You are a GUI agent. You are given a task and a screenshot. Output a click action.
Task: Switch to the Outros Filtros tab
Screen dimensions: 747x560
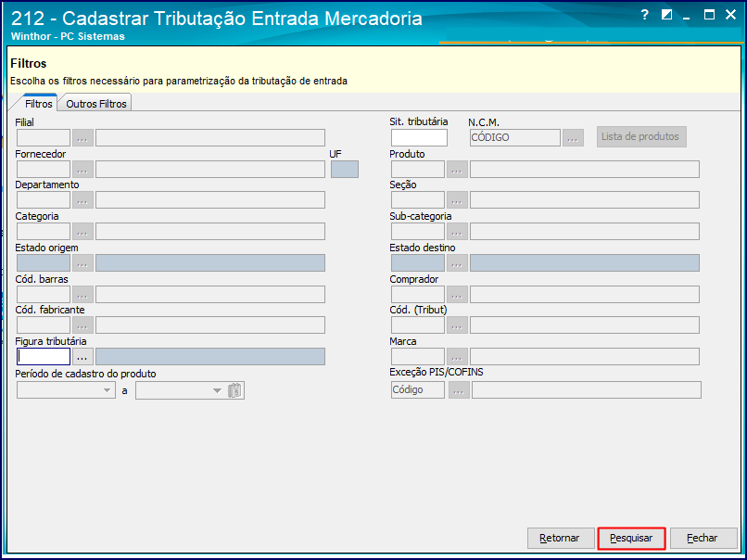[x=95, y=104]
